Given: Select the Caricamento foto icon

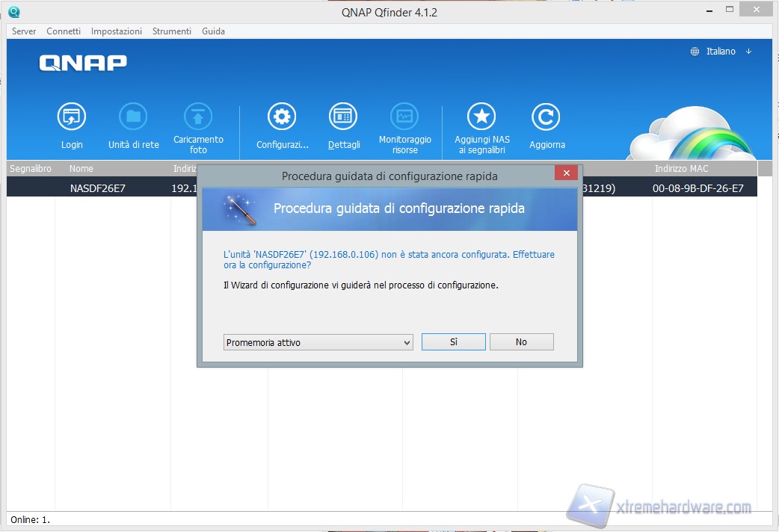Looking at the screenshot, I should pyautogui.click(x=198, y=117).
